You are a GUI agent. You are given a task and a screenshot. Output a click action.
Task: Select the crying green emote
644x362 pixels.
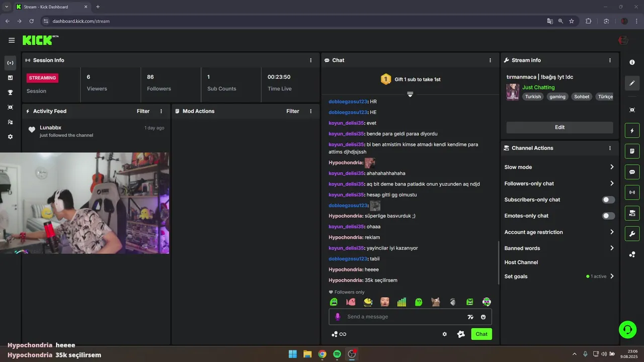tap(334, 302)
